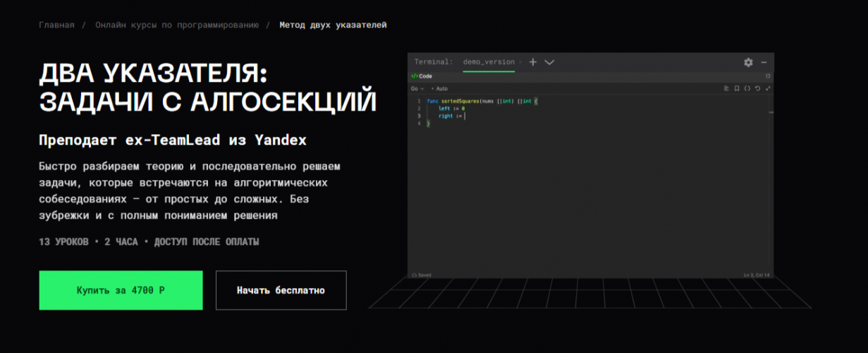Click the curly braces icon
Screen dimensions: 868x353
click(747, 89)
